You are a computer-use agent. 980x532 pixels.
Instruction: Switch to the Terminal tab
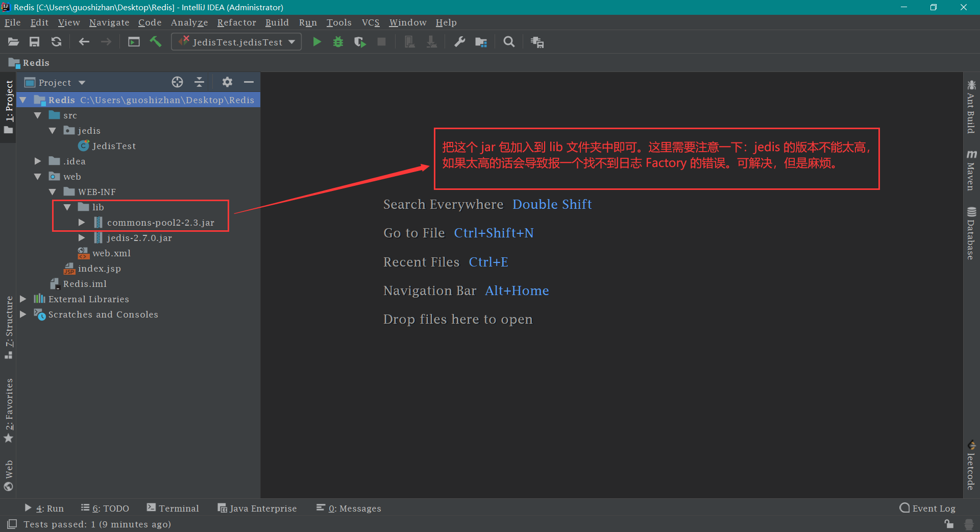[x=173, y=508]
